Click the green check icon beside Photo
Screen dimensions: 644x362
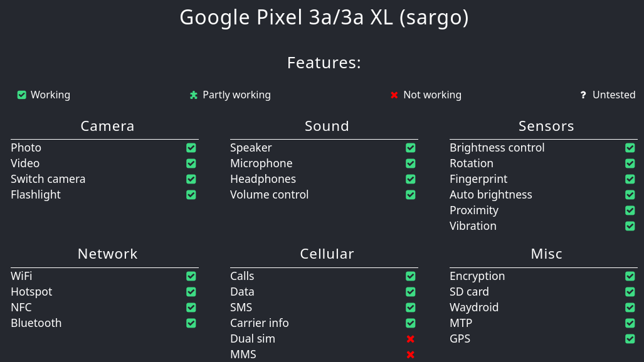[191, 148]
